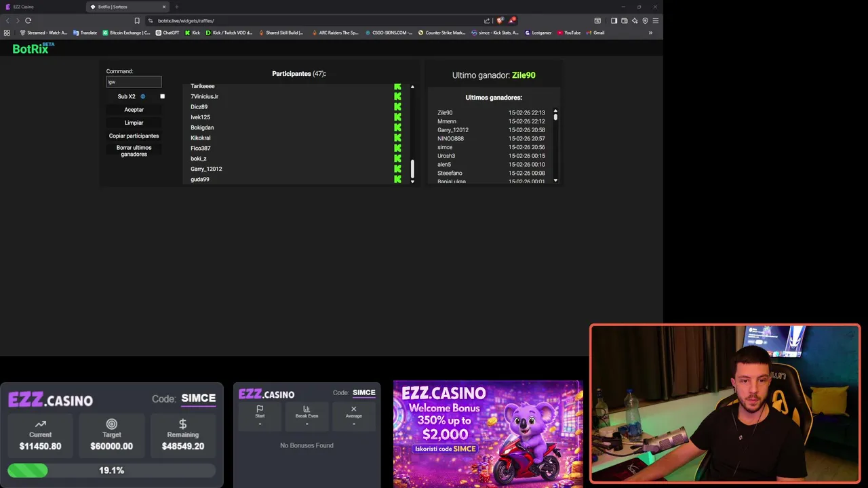Image resolution: width=868 pixels, height=488 pixels.
Task: Click the Kick icon beside guda99
Action: 397,179
